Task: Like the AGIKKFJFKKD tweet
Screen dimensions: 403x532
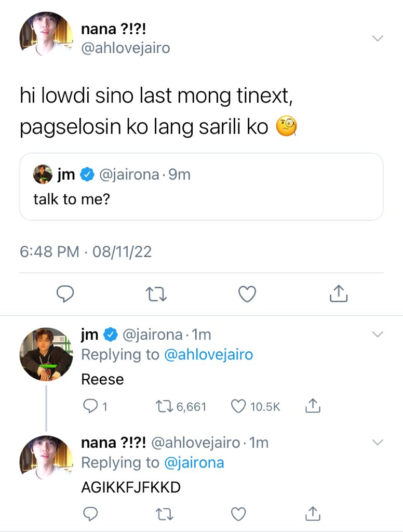Action: (x=238, y=514)
